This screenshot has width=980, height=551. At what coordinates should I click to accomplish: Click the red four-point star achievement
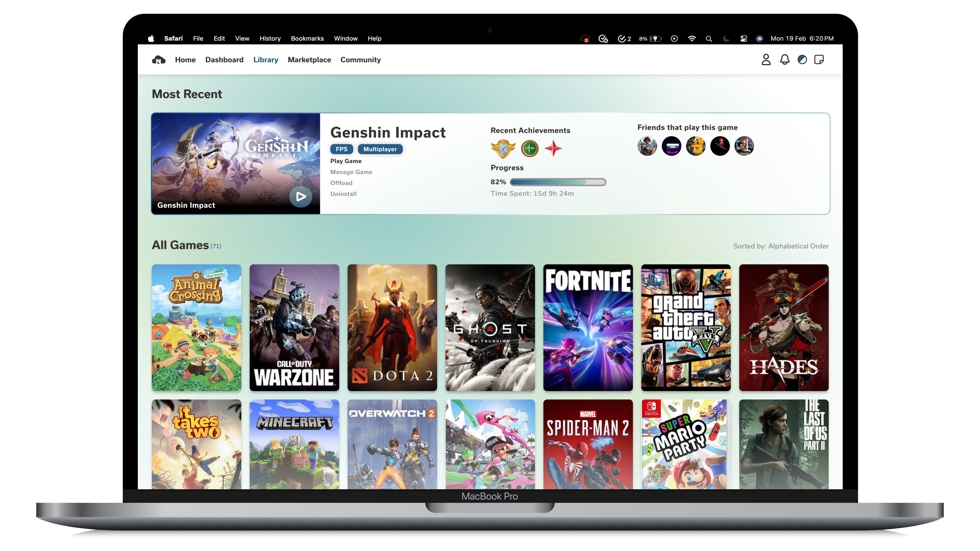553,148
